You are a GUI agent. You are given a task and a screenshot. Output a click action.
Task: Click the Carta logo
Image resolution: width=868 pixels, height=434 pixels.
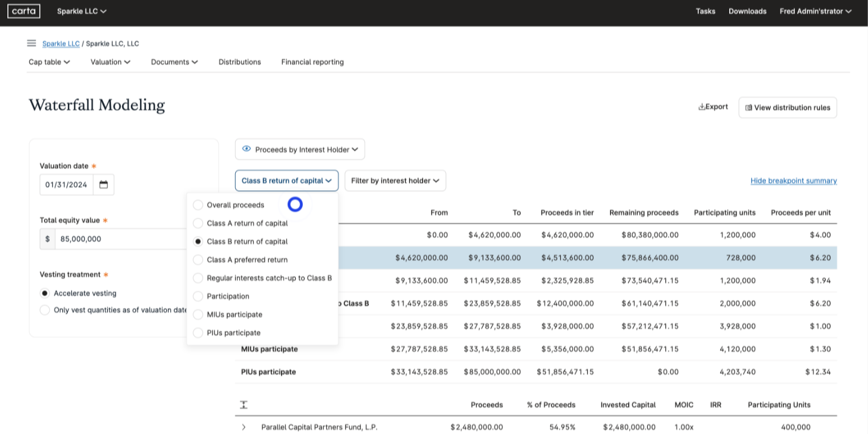click(x=23, y=11)
